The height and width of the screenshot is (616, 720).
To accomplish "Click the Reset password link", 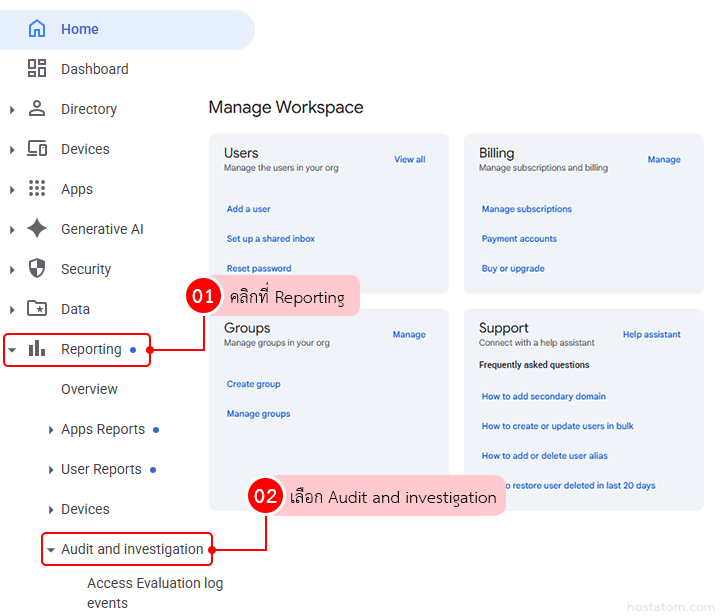I will click(x=259, y=269).
